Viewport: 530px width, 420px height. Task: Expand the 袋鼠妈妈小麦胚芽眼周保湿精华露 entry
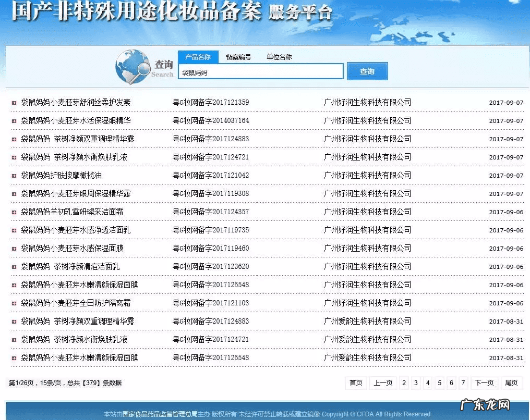pyautogui.click(x=13, y=193)
